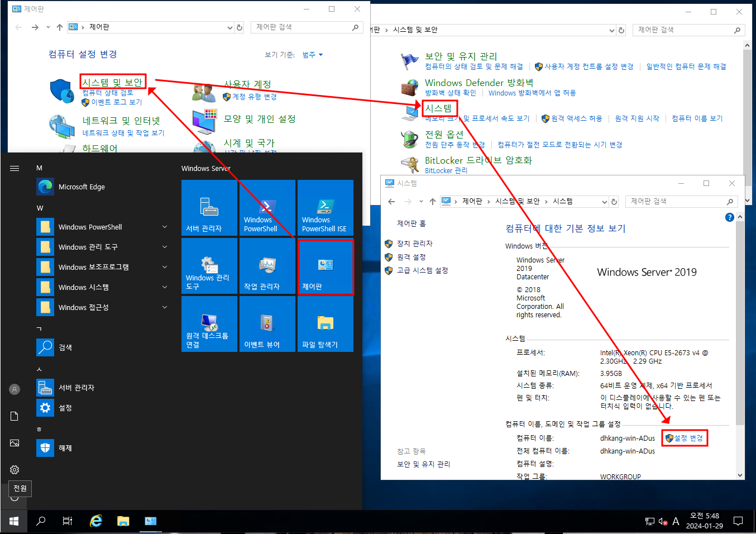Open address dropdown in 제어판 window
This screenshot has height=534, width=756.
coord(229,27)
